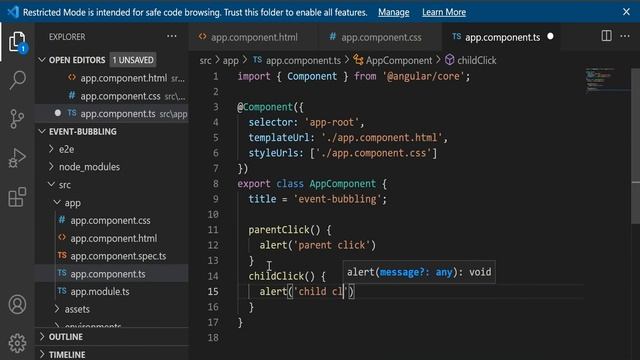Click the Learn More link
The height and width of the screenshot is (360, 640).
click(444, 12)
